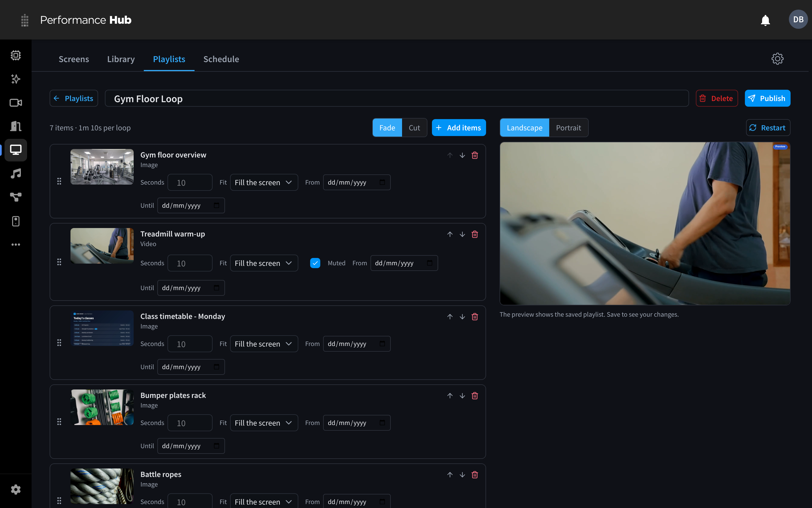Move Battle ropes up
The width and height of the screenshot is (812, 508).
(450, 474)
